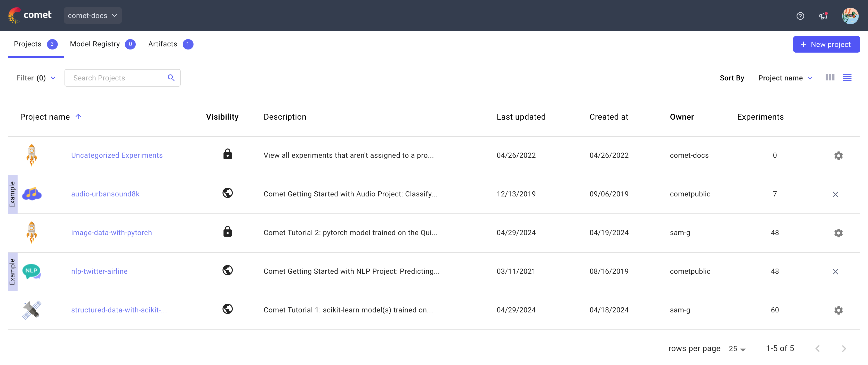Viewport: 868px width, 365px height.
Task: Click the search magnifier in Search Projects
Action: click(171, 77)
